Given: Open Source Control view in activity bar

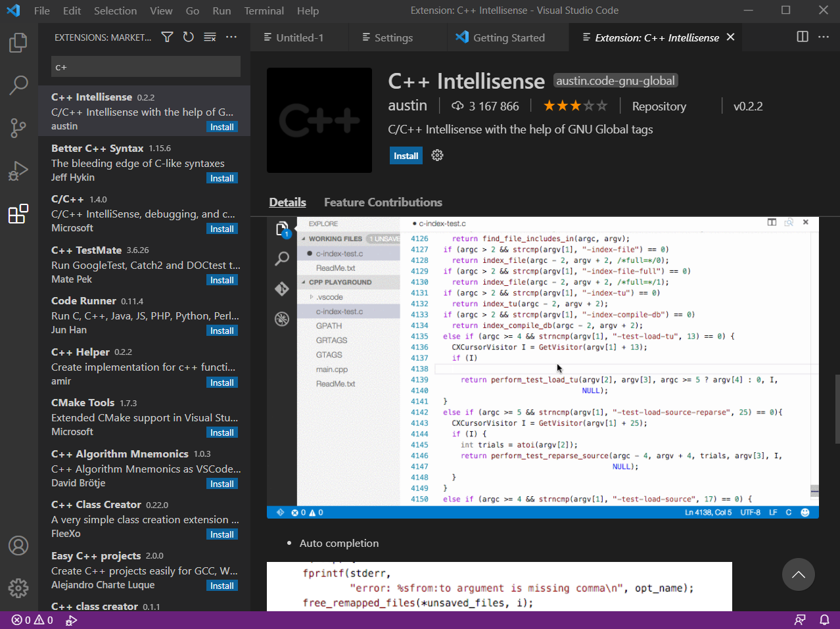Looking at the screenshot, I should pos(18,128).
